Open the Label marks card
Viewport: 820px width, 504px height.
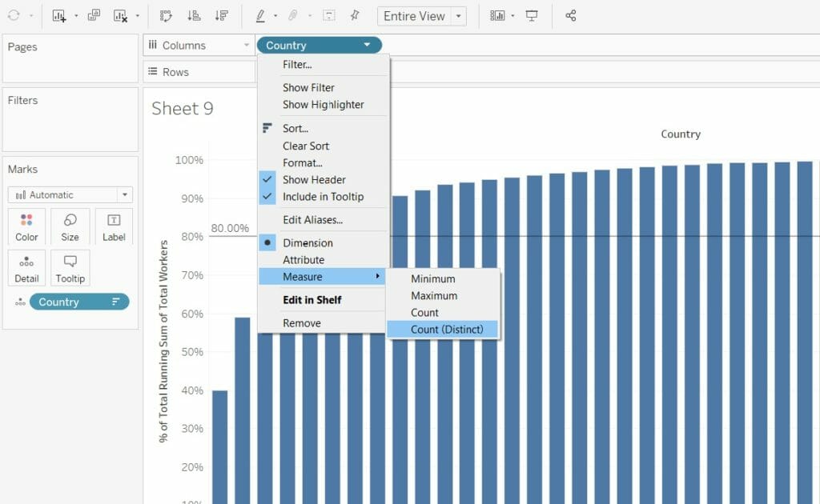click(114, 226)
